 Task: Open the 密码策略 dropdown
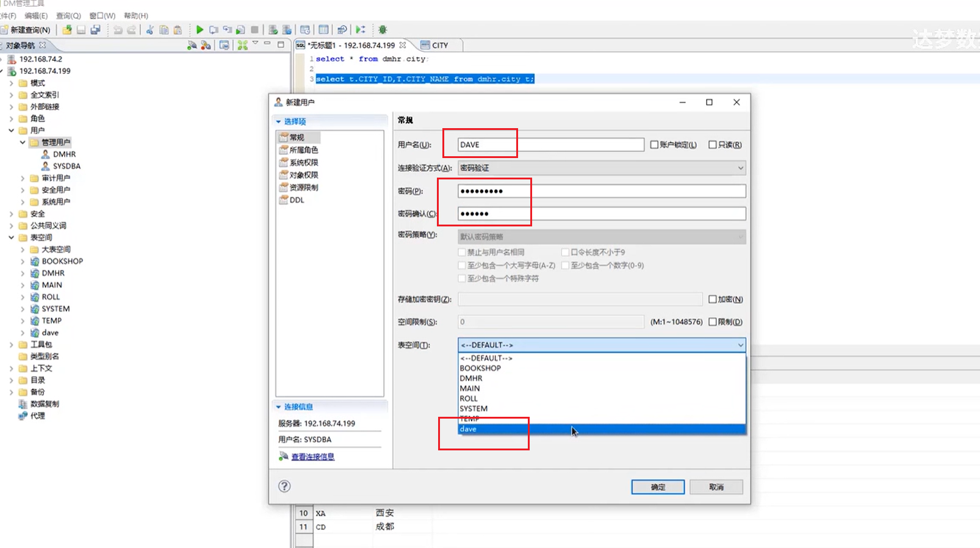(x=602, y=236)
